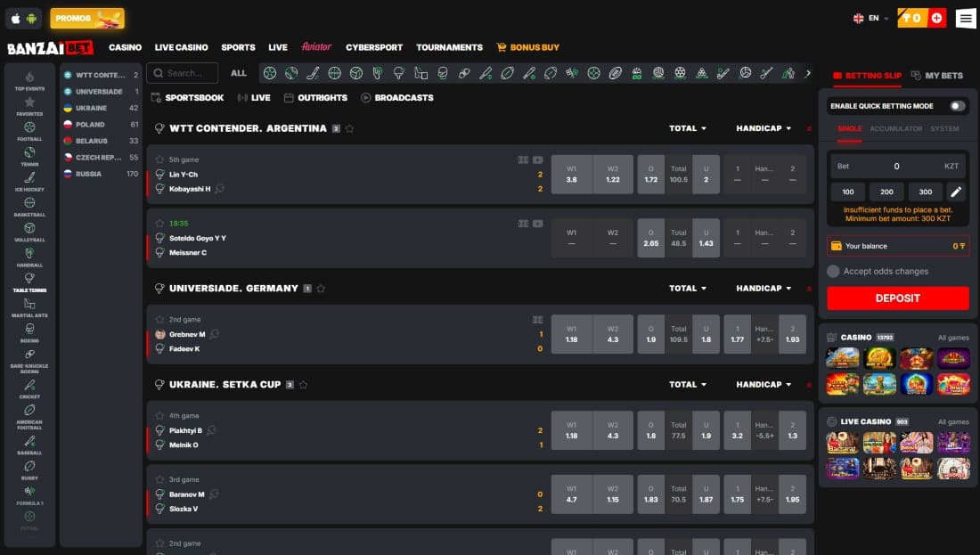Select Cricket in the sports sidebar
The image size is (980, 555).
[x=29, y=388]
